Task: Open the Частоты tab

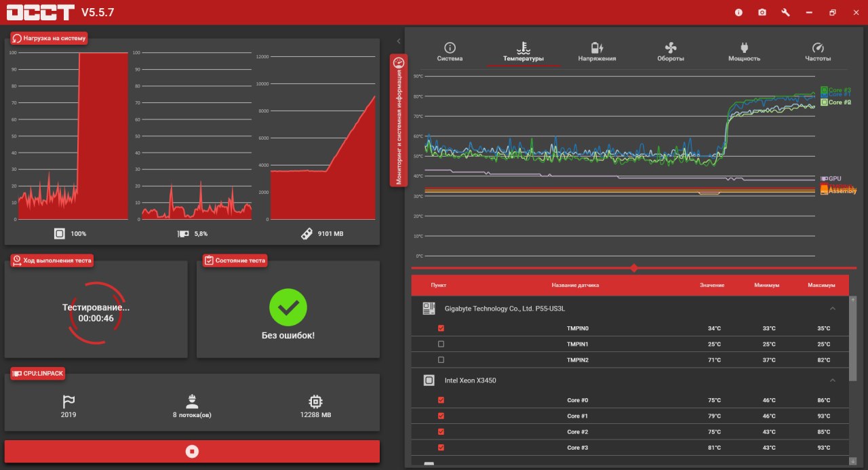Action: click(818, 52)
